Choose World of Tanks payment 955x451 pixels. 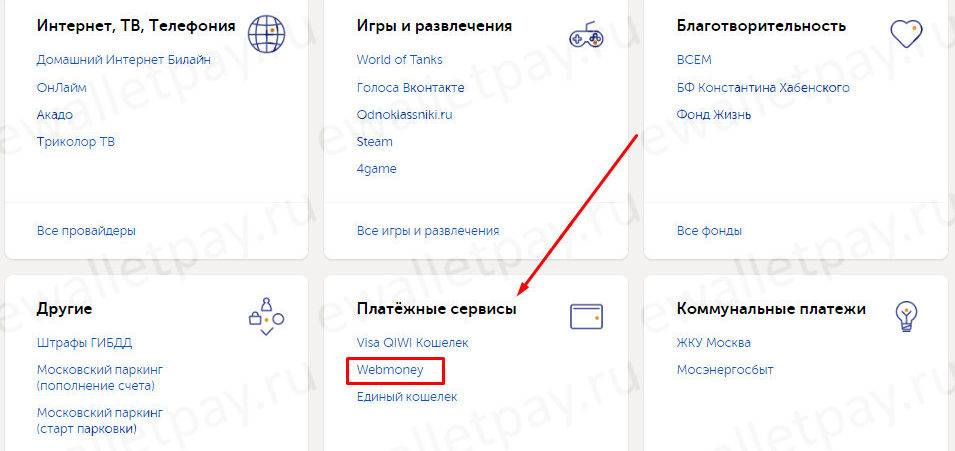point(399,60)
